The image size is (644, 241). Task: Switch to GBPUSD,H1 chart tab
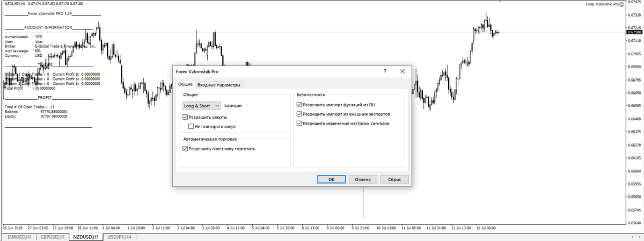[53, 237]
